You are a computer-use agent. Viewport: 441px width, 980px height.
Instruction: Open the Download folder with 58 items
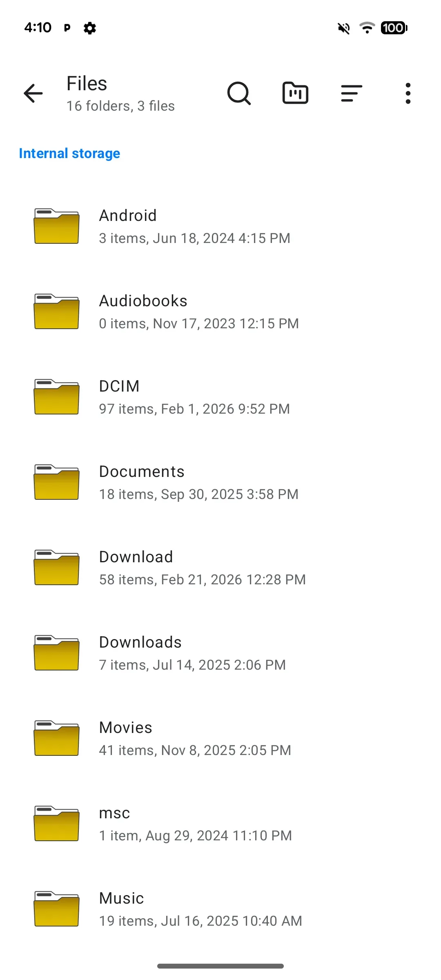point(220,568)
